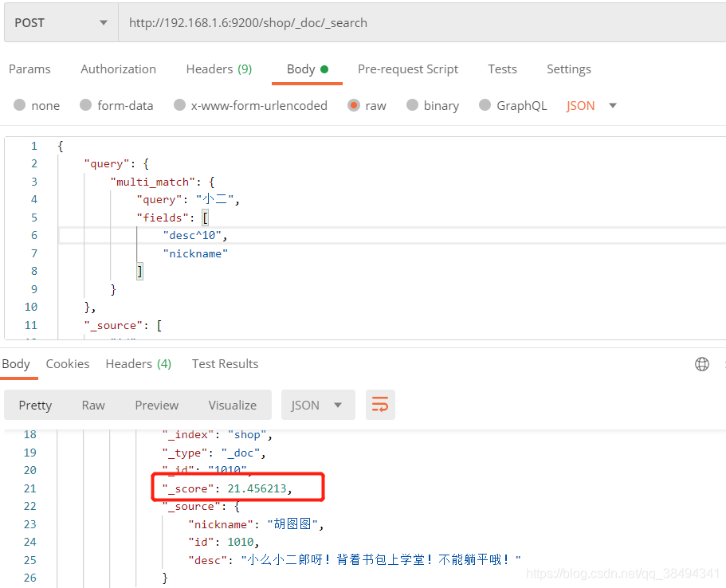
Task: Click the wrap lines icon in response toolbar
Action: click(380, 405)
